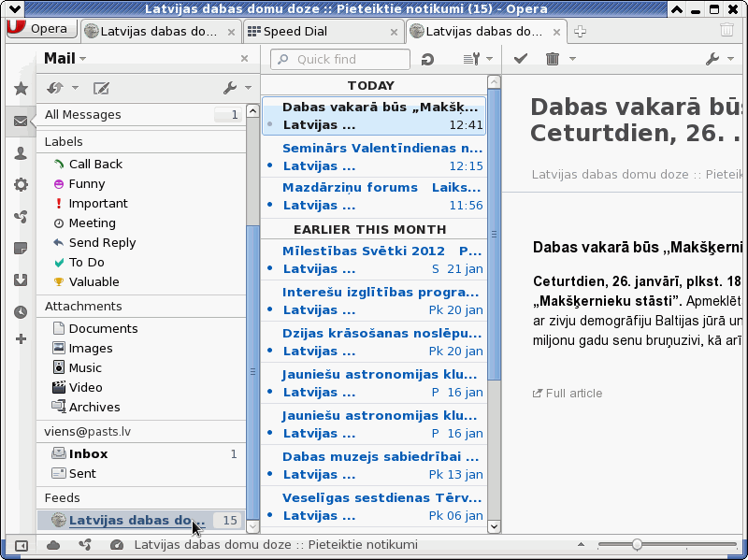Click Opera Unite status bar icon
This screenshot has width=748, height=560.
[85, 545]
